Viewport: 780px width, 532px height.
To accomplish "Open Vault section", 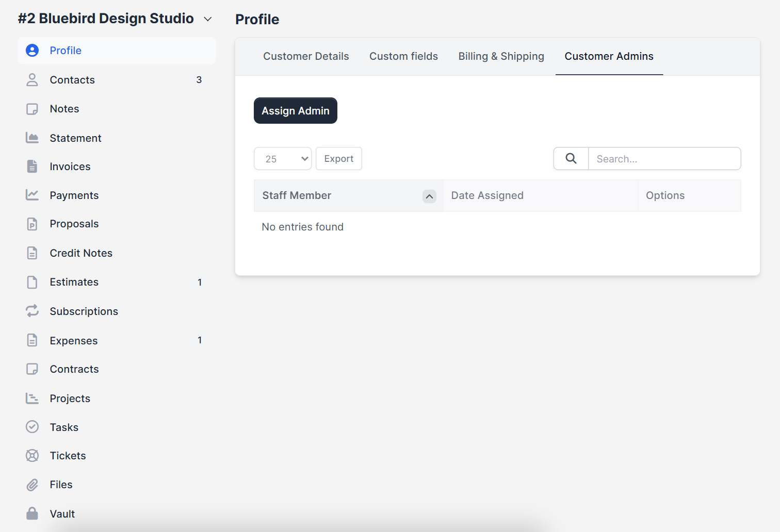I will coord(117,514).
